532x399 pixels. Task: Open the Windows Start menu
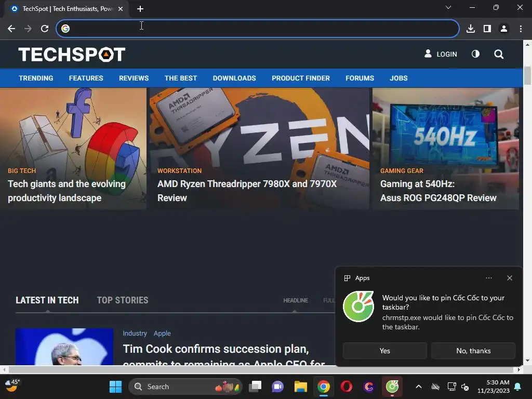(115, 387)
